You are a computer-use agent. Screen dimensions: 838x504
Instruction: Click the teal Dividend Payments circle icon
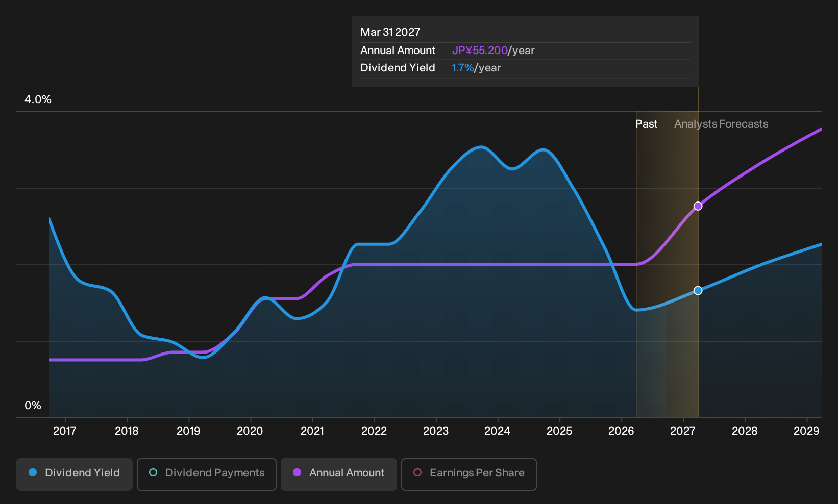(153, 472)
